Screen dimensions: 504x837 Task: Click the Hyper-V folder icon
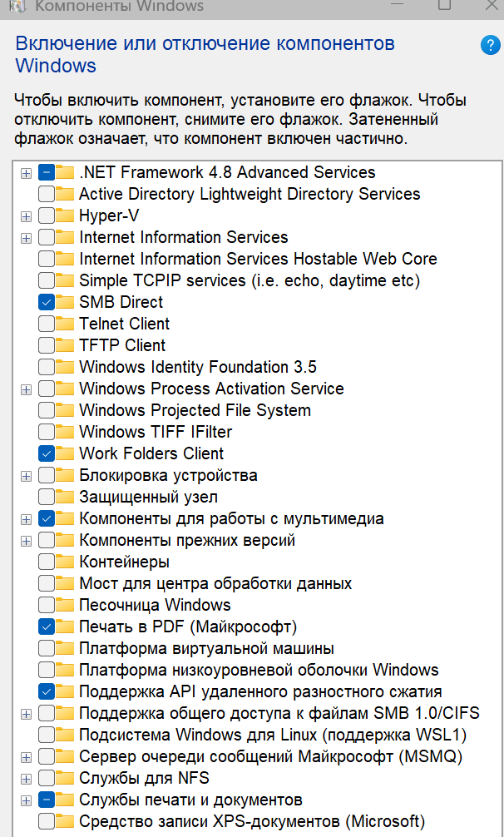pos(66,215)
